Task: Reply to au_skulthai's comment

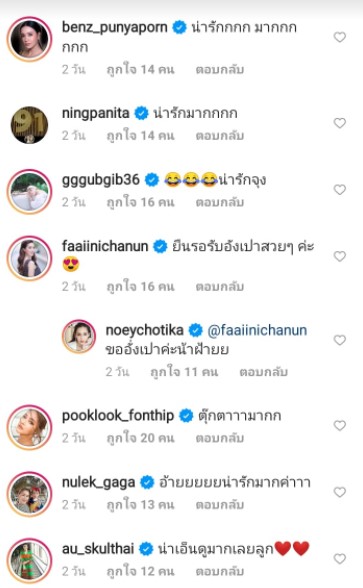Action: click(x=220, y=571)
